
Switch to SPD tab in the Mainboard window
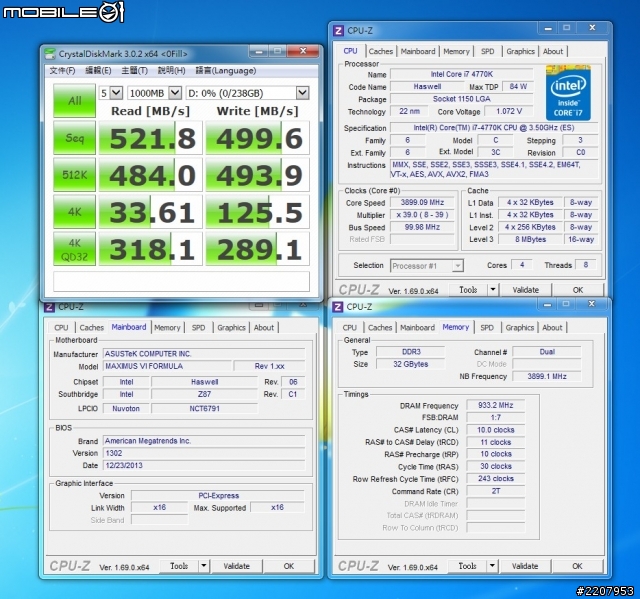coord(198,328)
